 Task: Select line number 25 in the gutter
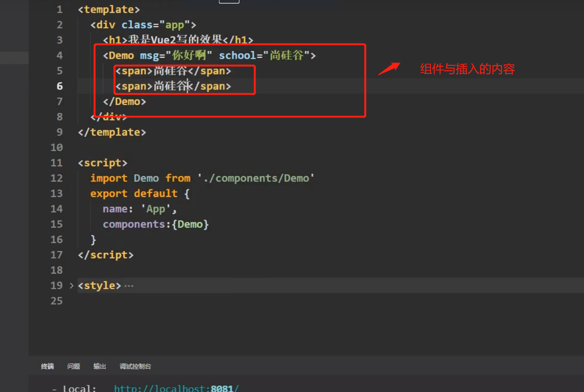pyautogui.click(x=56, y=301)
